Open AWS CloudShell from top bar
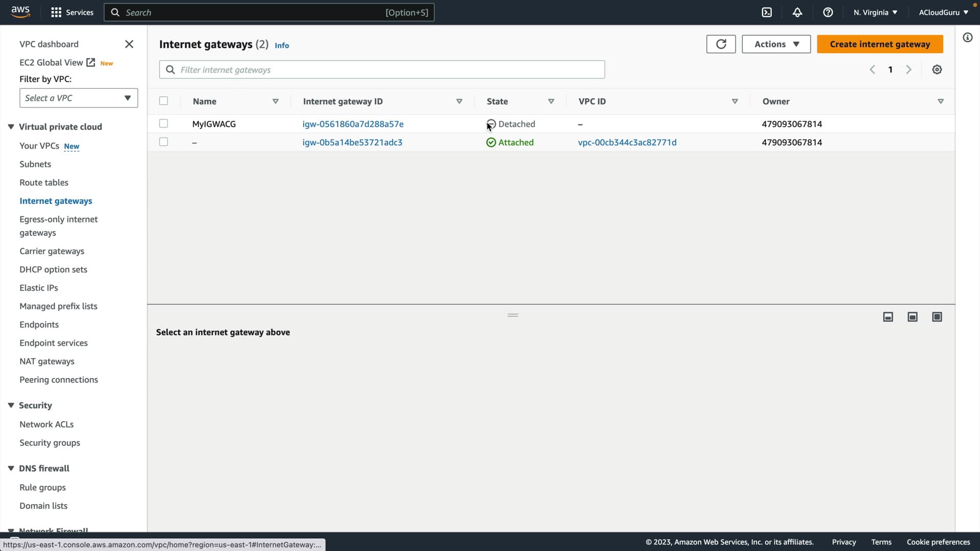980x551 pixels. point(767,12)
